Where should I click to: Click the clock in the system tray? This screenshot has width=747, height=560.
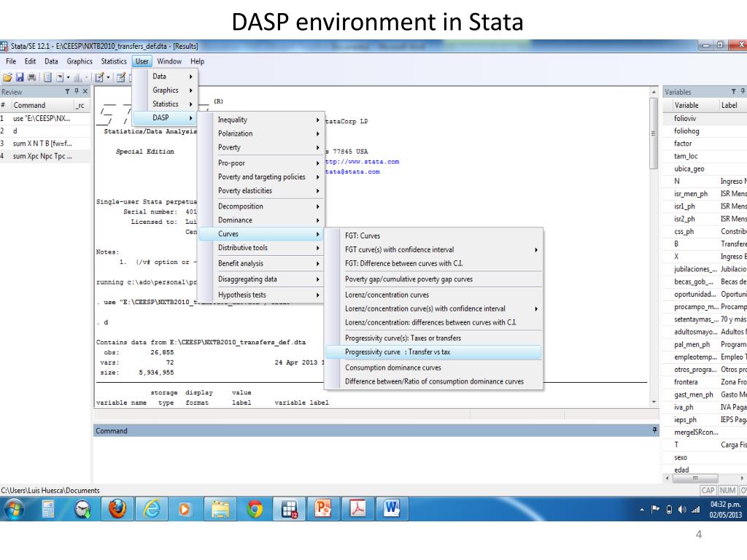pyautogui.click(x=725, y=510)
